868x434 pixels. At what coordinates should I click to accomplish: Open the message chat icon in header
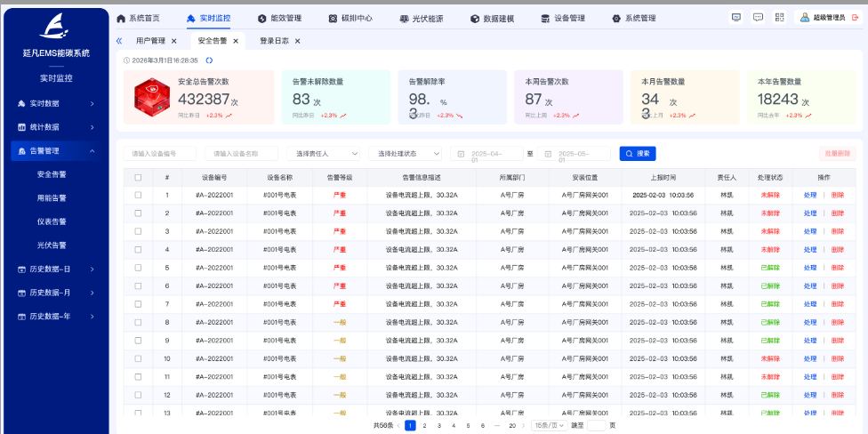(758, 17)
